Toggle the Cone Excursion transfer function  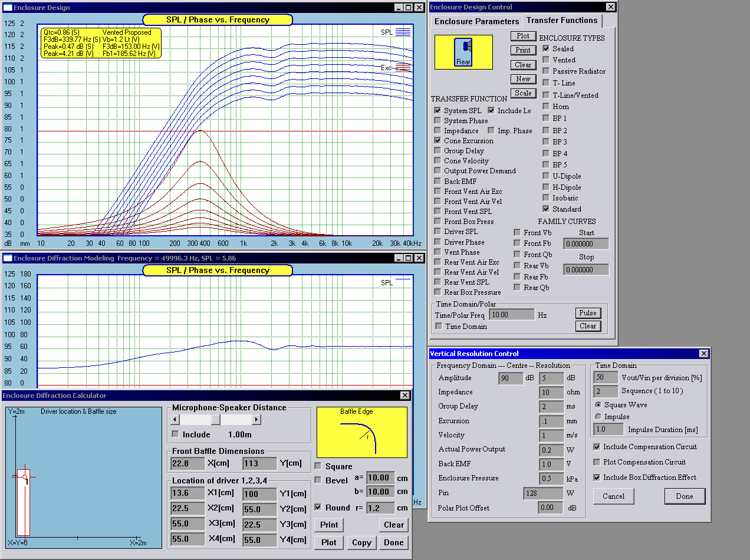(x=437, y=141)
